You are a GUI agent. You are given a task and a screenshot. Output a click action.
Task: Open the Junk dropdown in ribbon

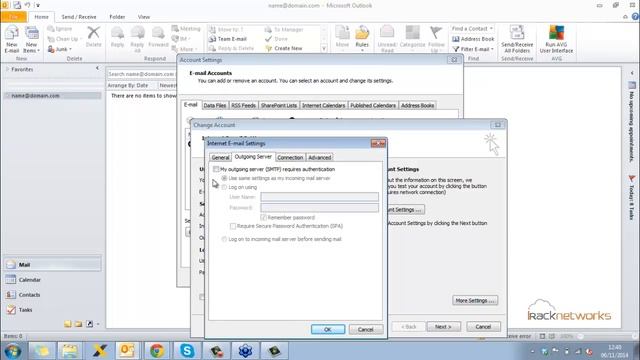[x=60, y=49]
